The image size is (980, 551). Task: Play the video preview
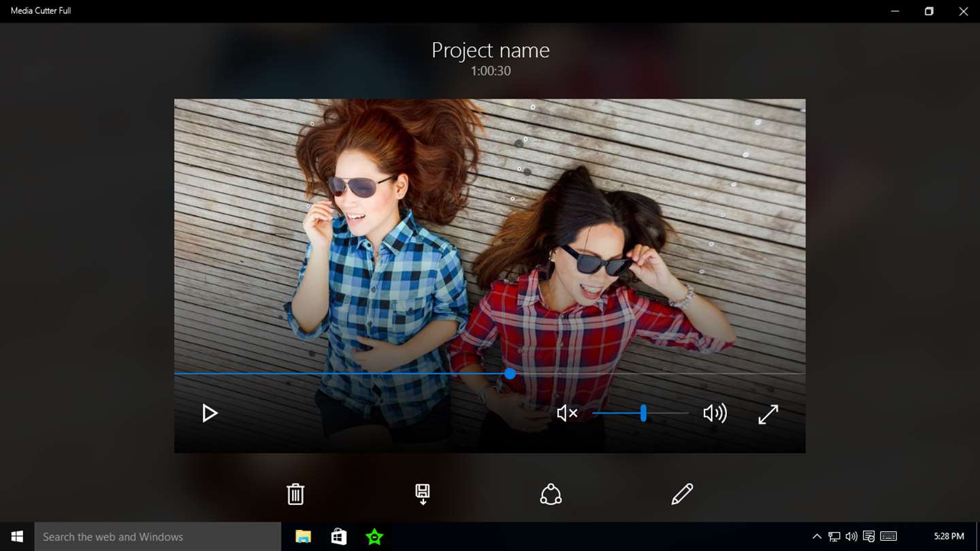pyautogui.click(x=210, y=413)
